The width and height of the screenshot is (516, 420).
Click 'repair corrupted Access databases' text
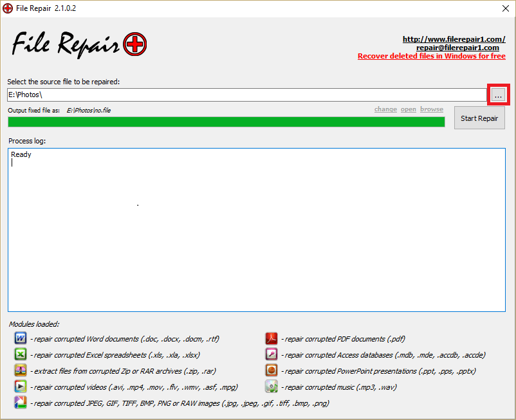[x=383, y=355]
